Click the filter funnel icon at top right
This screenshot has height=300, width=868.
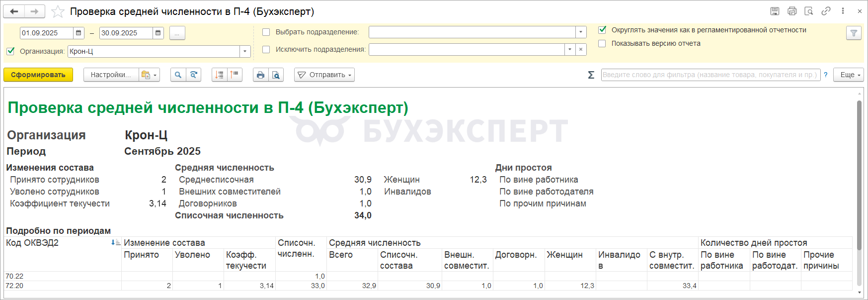click(x=854, y=33)
